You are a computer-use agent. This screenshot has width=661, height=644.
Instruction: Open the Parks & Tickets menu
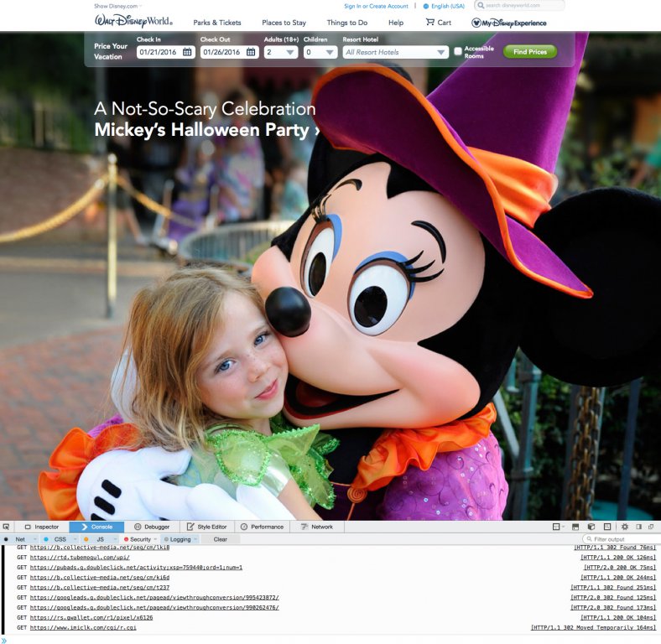[217, 23]
